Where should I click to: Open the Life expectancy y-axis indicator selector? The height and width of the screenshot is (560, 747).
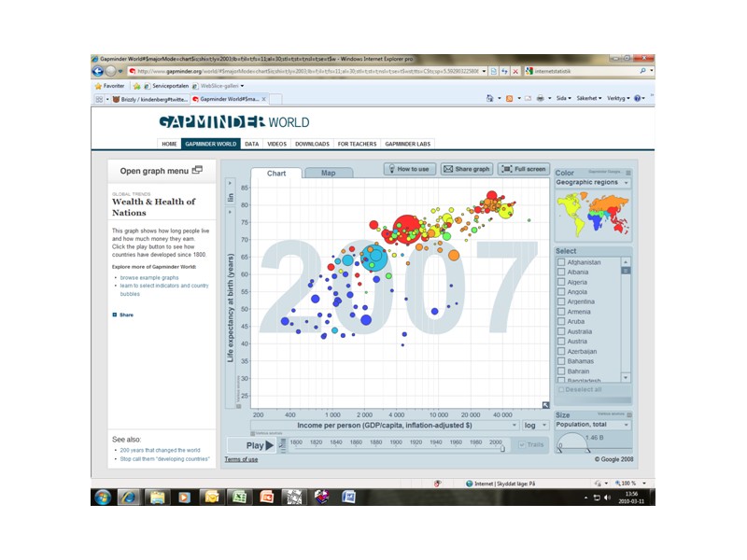coord(230,308)
